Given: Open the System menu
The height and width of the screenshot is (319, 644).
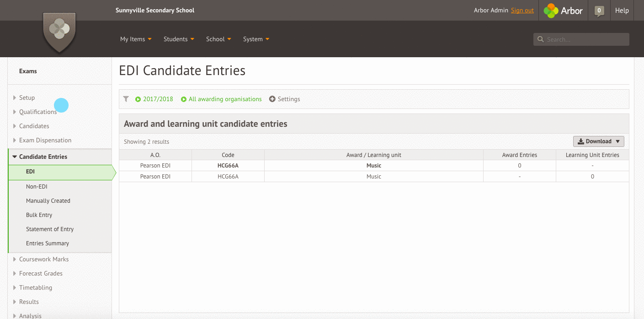Looking at the screenshot, I should pyautogui.click(x=256, y=39).
